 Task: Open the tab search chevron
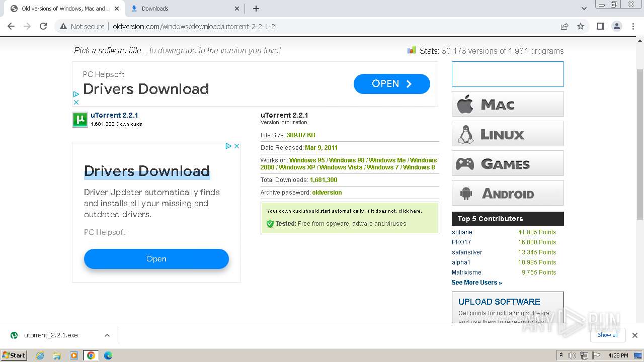click(584, 9)
